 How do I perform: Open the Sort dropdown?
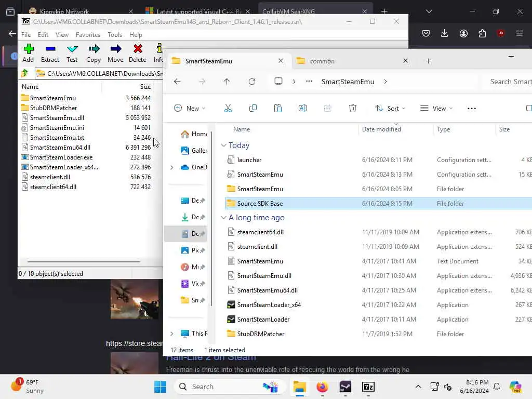pyautogui.click(x=390, y=108)
